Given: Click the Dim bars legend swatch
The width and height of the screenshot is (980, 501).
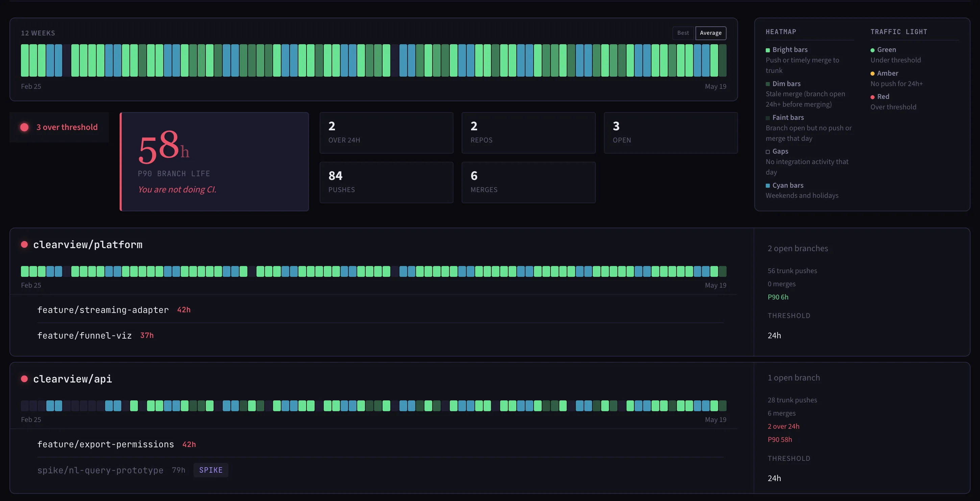Looking at the screenshot, I should coord(768,84).
